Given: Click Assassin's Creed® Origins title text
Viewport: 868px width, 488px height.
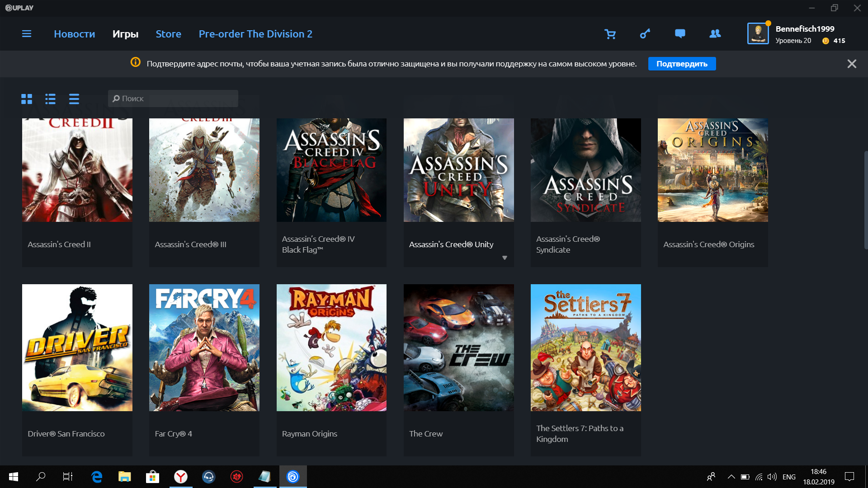Looking at the screenshot, I should click(x=708, y=244).
